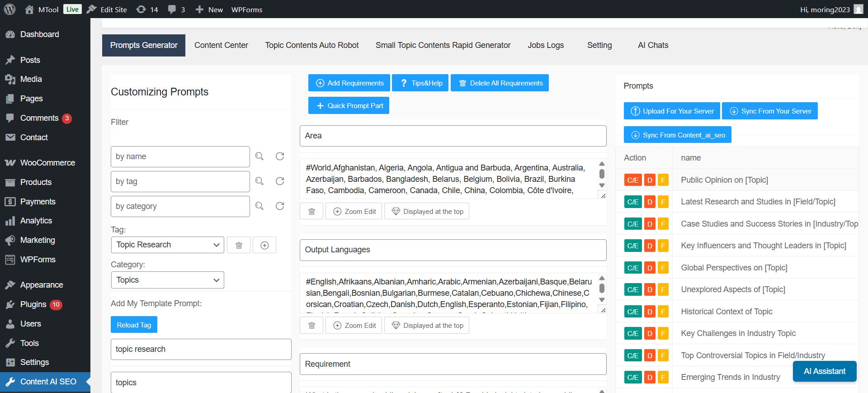Switch to the Content Center tab

pos(221,45)
